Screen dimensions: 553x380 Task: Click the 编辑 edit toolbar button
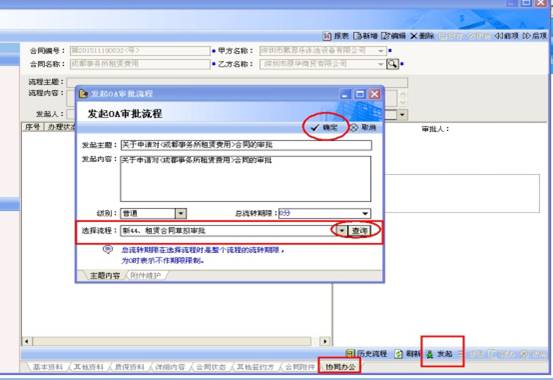(394, 36)
